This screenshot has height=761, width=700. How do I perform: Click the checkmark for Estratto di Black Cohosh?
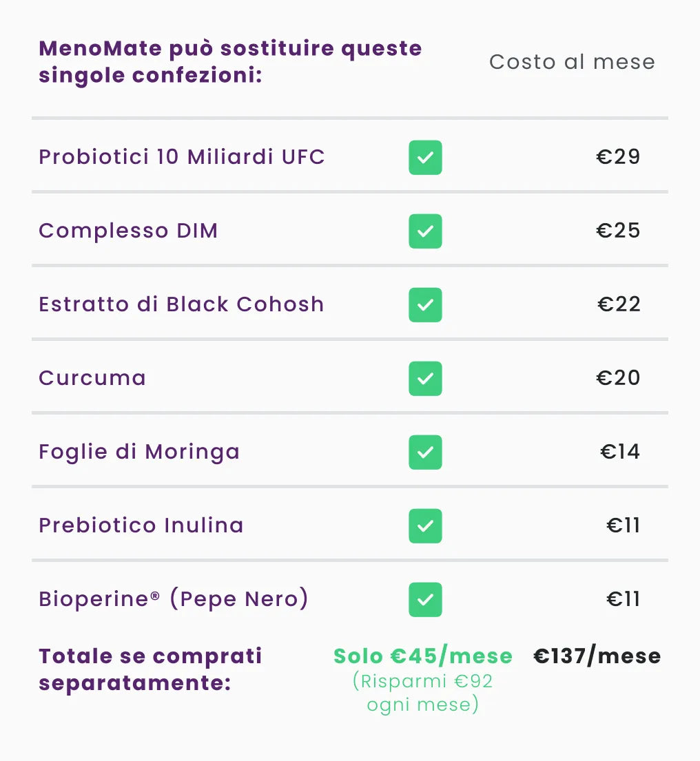pyautogui.click(x=425, y=305)
